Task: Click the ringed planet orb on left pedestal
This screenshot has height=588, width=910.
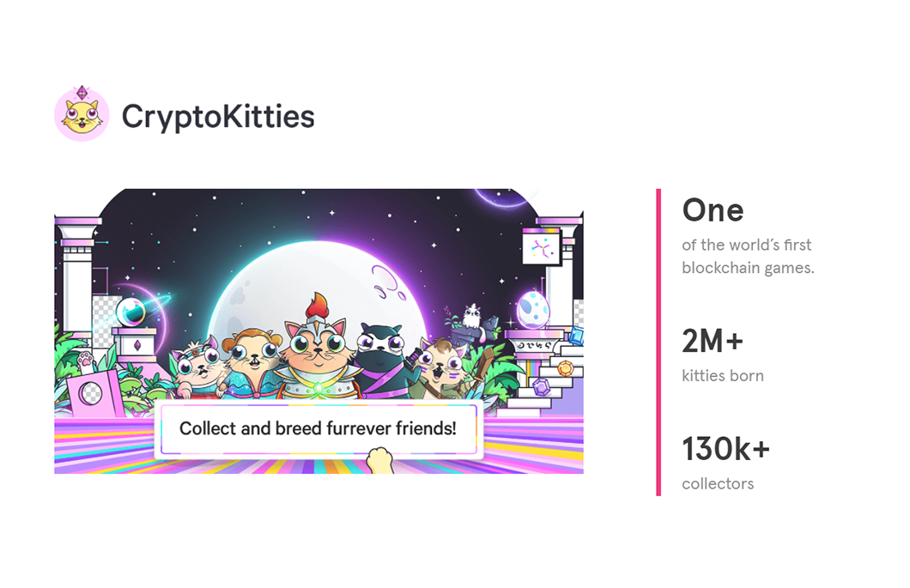Action: coord(133,309)
